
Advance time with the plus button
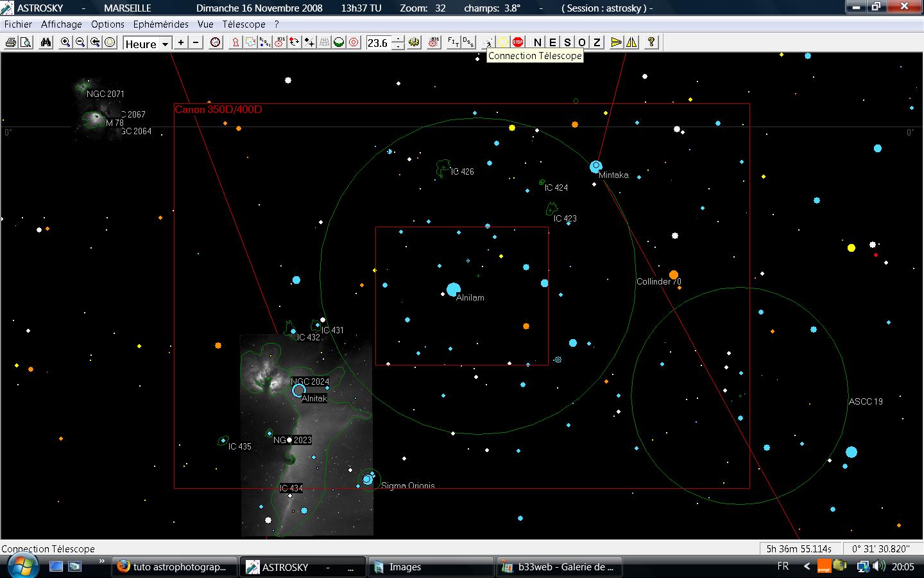181,42
